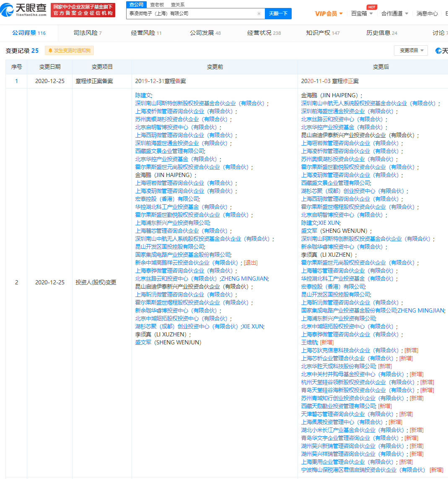Open 苏州奥银湖杉投资合伙企业 link in 变更前 column
This screenshot has height=479, width=448.
tap(181, 119)
